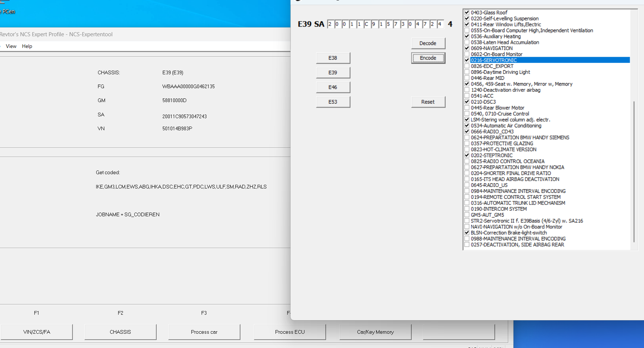
Task: Check 0555-On-Board Computer High option
Action: [x=467, y=30]
